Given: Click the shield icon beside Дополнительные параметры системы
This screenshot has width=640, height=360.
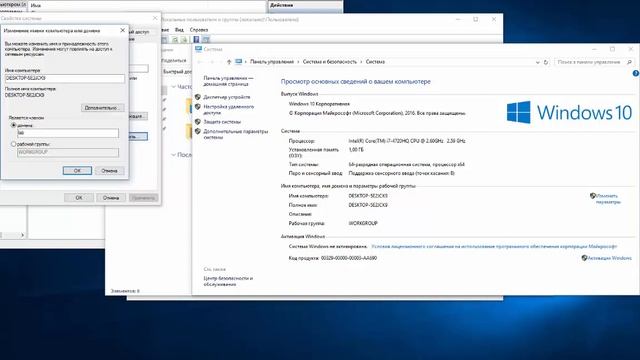Looking at the screenshot, I should tap(198, 131).
